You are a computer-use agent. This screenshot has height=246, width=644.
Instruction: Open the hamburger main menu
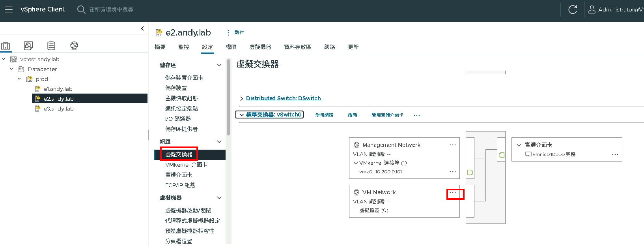[x=9, y=9]
